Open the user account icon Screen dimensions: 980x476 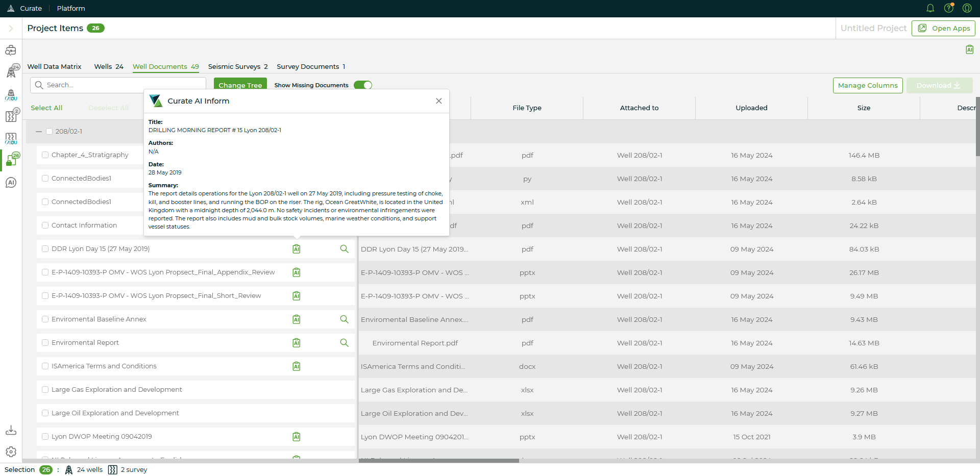click(x=967, y=8)
